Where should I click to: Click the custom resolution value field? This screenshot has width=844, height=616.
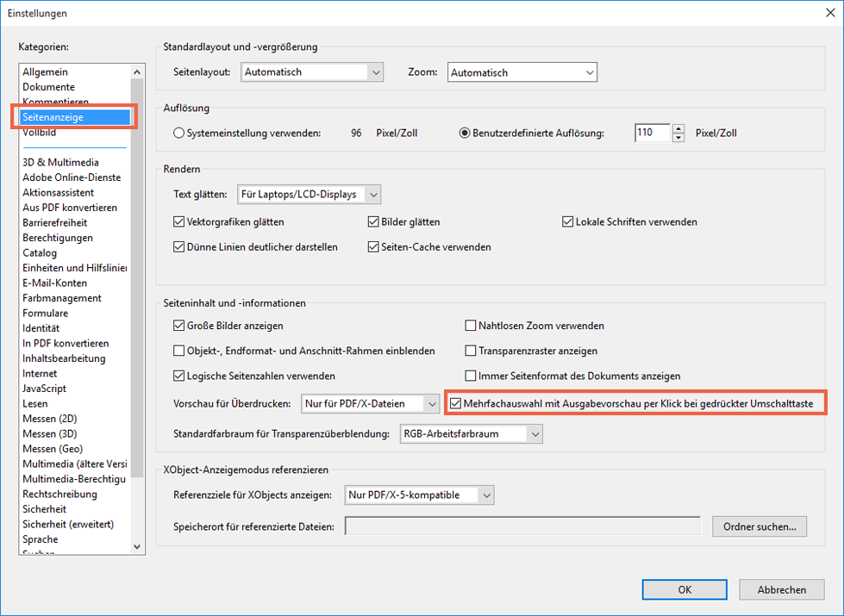[x=653, y=133]
